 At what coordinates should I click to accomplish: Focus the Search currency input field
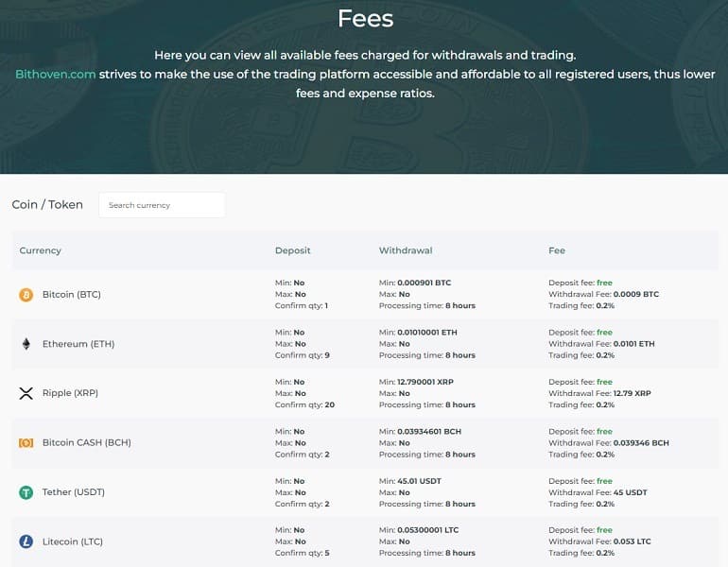pos(162,205)
